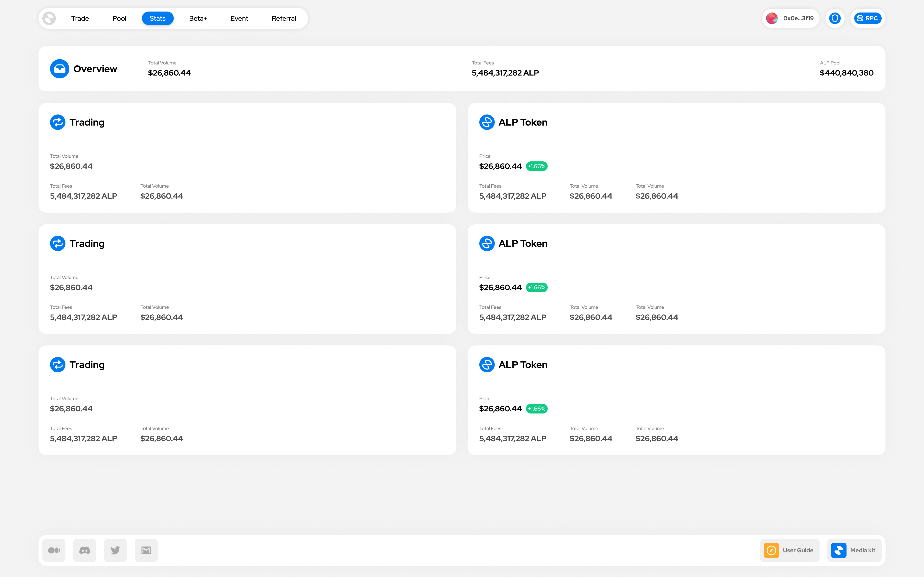Click the Overview inbox icon
This screenshot has width=924, height=585.
click(59, 69)
